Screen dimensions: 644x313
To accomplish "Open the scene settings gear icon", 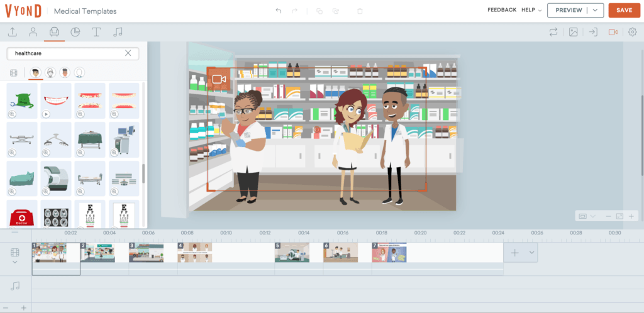I will pyautogui.click(x=633, y=32).
